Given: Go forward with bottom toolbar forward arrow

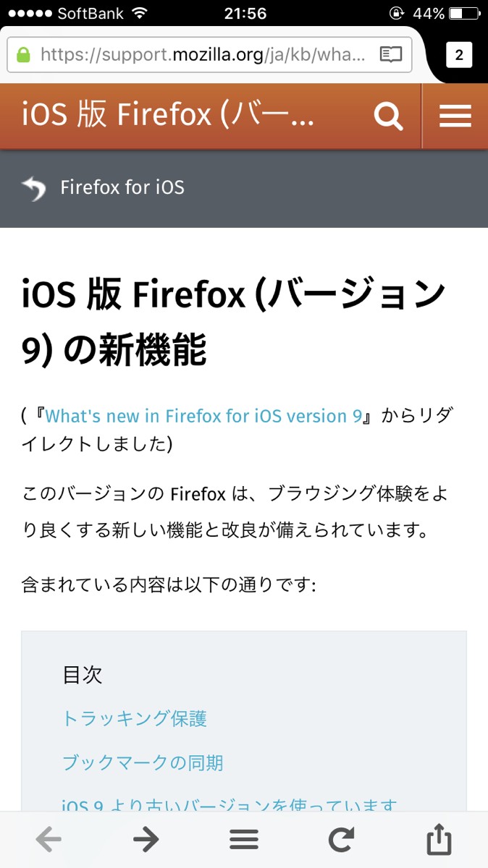Looking at the screenshot, I should coord(146,839).
